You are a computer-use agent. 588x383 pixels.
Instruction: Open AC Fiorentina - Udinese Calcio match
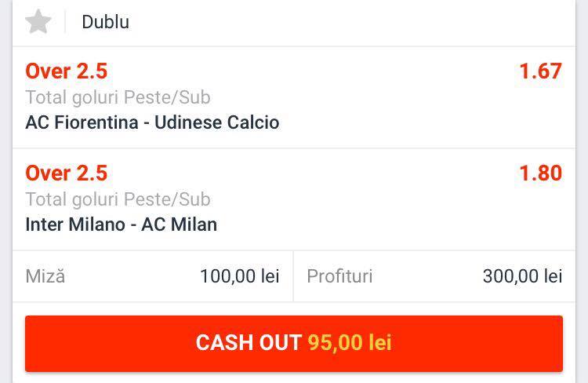pyautogui.click(x=152, y=122)
